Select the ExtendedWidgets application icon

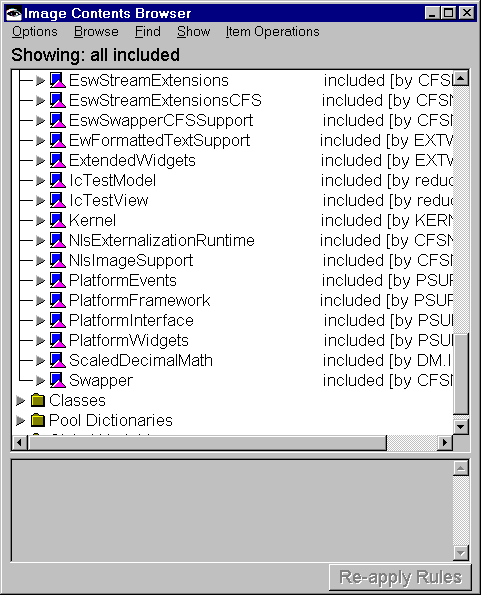click(x=58, y=161)
